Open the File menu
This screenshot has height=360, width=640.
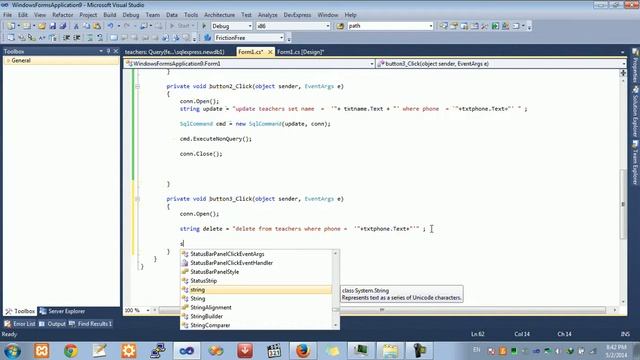[x=7, y=15]
